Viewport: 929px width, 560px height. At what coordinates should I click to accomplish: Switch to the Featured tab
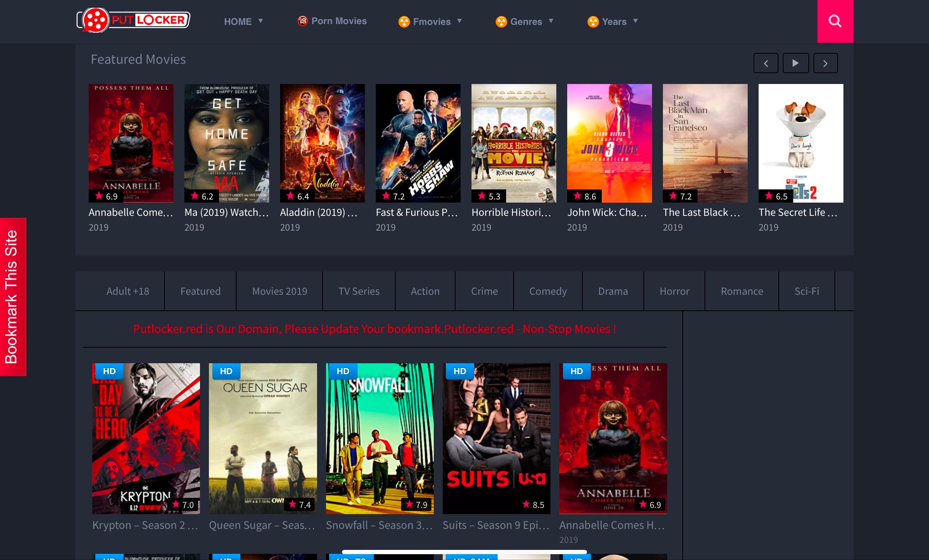(200, 291)
